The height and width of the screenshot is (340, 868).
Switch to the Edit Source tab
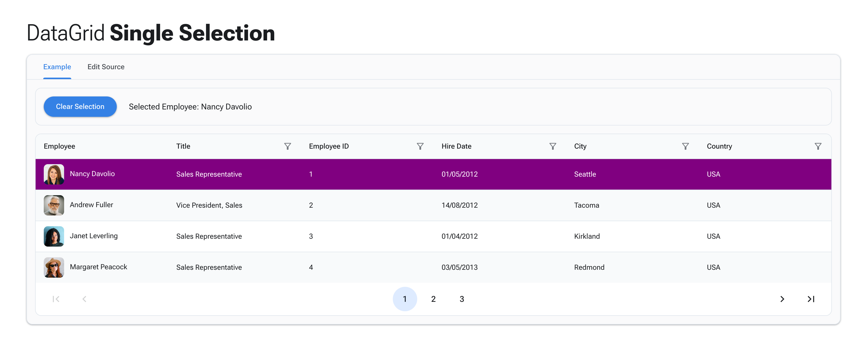click(106, 67)
